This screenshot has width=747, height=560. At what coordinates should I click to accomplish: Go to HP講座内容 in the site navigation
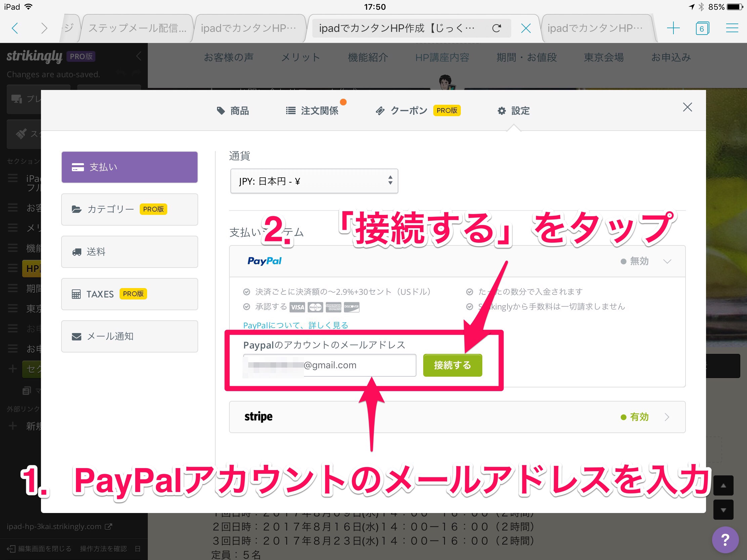click(442, 57)
